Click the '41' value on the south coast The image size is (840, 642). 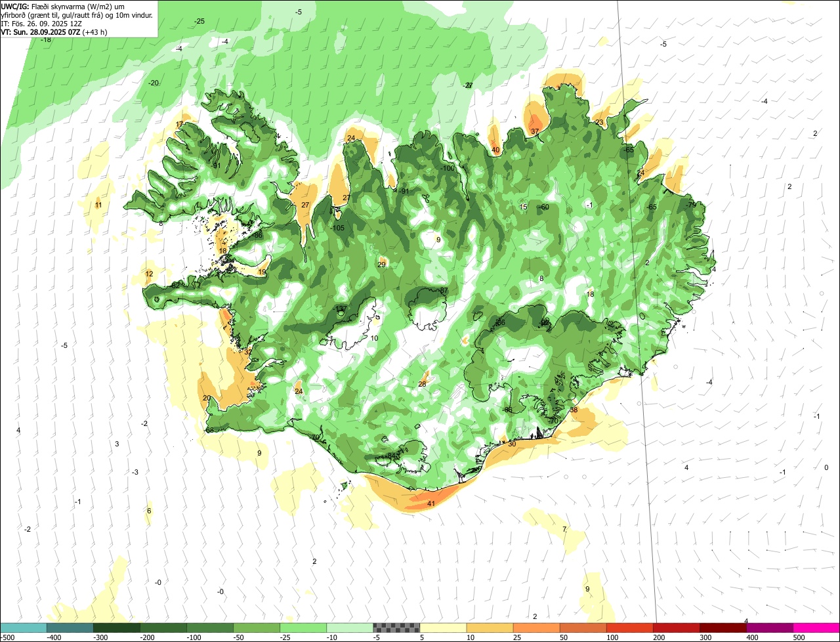click(431, 503)
